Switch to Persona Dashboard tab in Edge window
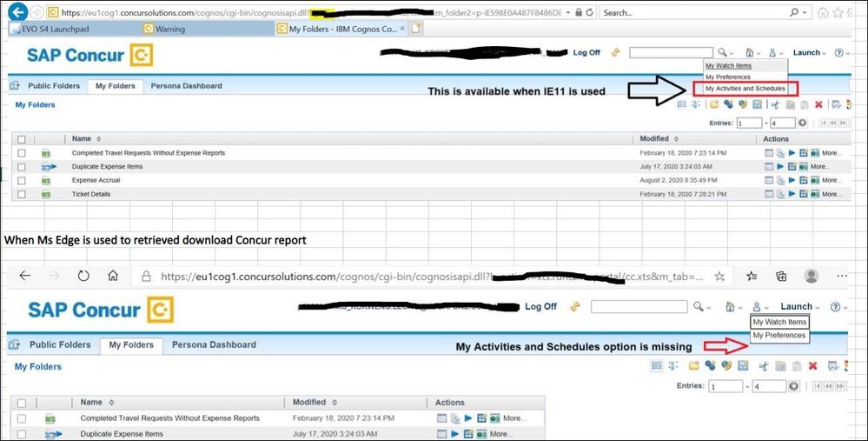Viewport: 868px width, 441px height. pos(214,344)
